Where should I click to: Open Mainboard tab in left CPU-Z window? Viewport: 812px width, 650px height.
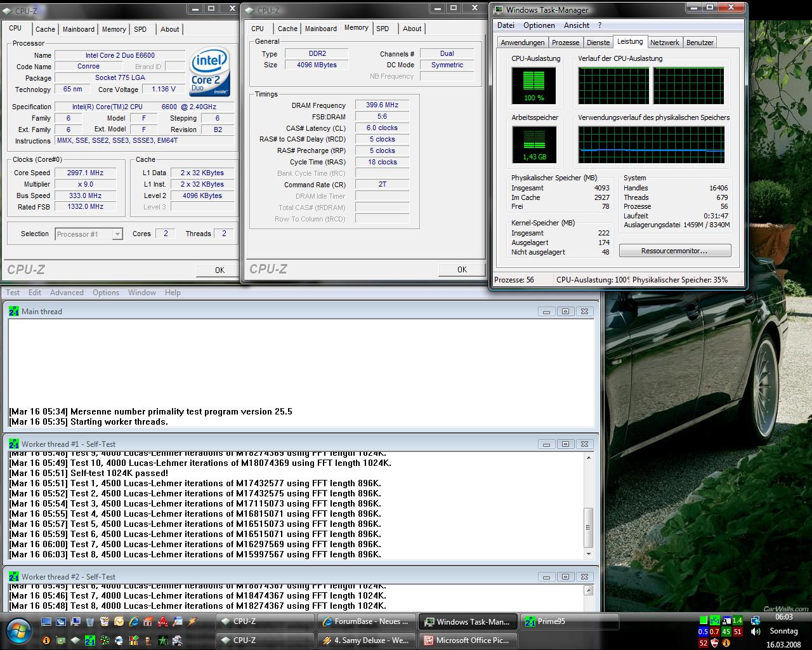[79, 29]
